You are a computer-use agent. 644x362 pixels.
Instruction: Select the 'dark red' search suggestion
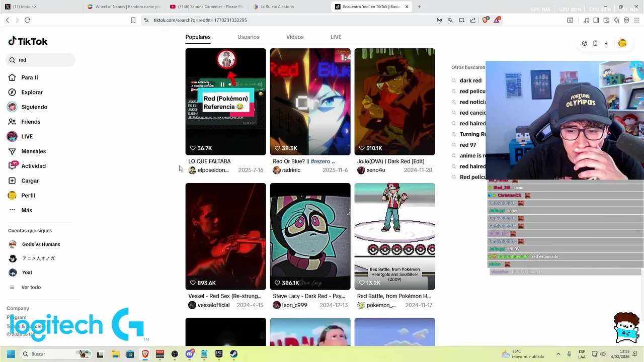point(470,80)
